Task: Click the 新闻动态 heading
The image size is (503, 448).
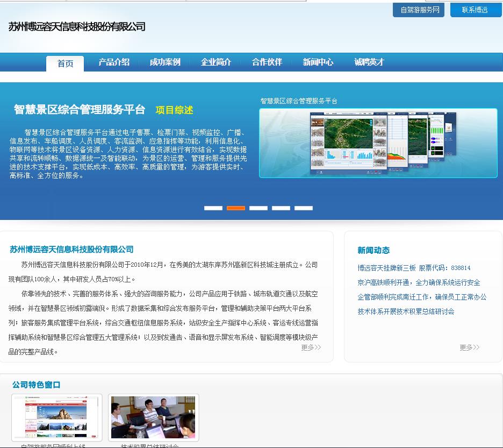Action: point(373,250)
